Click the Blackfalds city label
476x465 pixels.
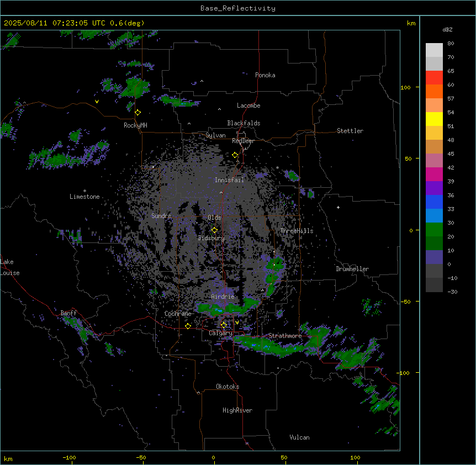(x=244, y=123)
